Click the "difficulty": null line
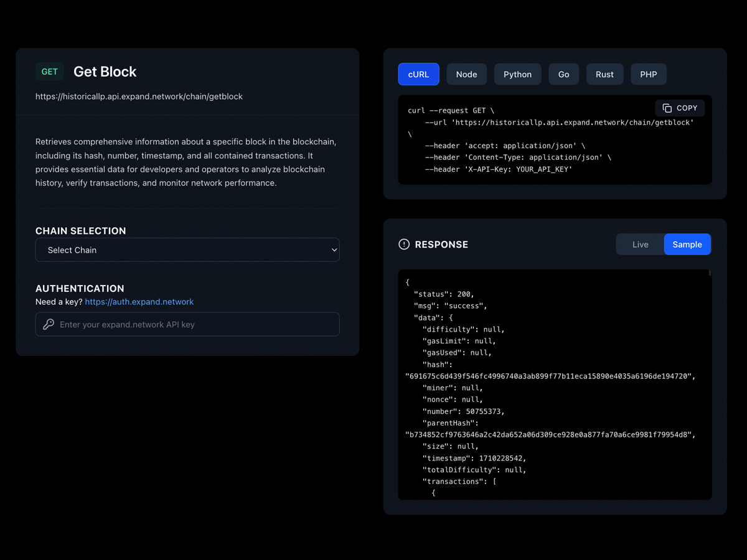The image size is (747, 560). (x=464, y=329)
